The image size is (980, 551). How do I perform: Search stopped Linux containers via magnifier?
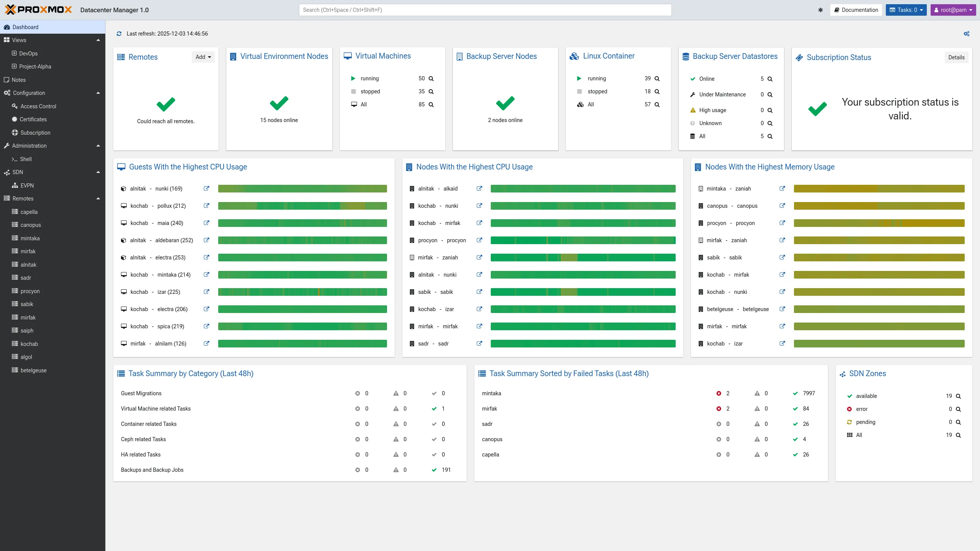coord(657,91)
